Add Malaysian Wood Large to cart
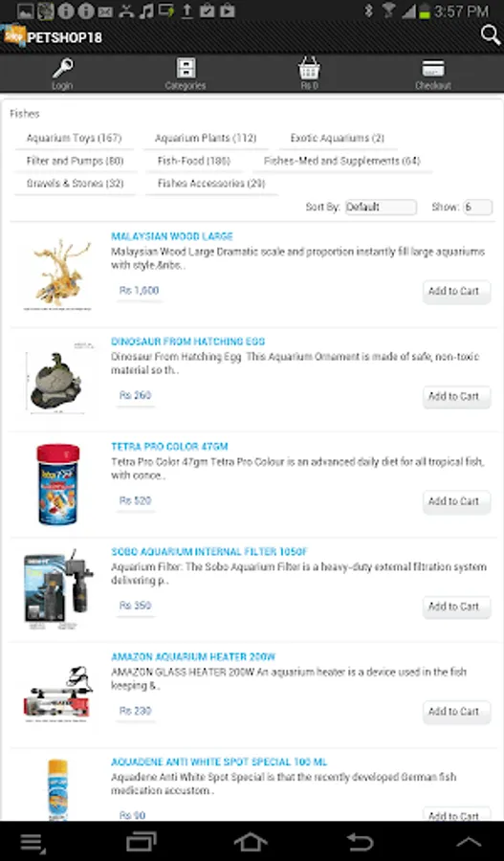 456,292
